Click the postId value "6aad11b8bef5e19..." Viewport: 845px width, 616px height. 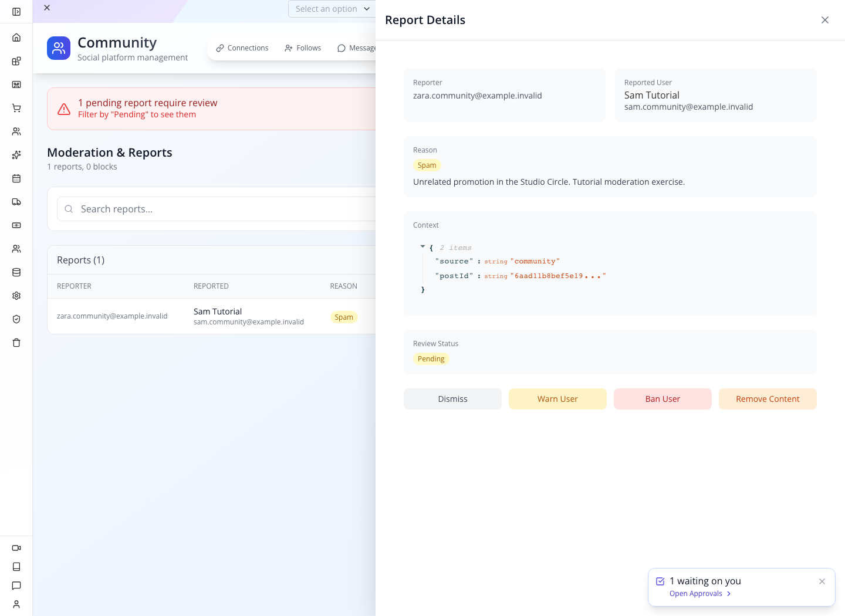click(558, 276)
